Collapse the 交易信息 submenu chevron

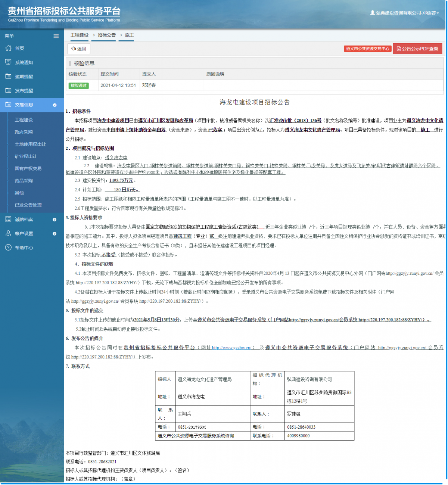[x=55, y=105]
